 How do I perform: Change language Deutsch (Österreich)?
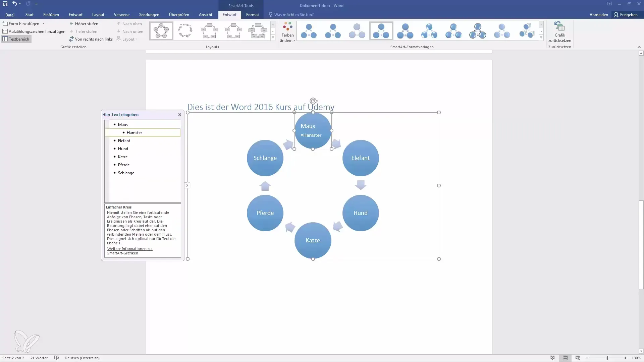point(82,358)
